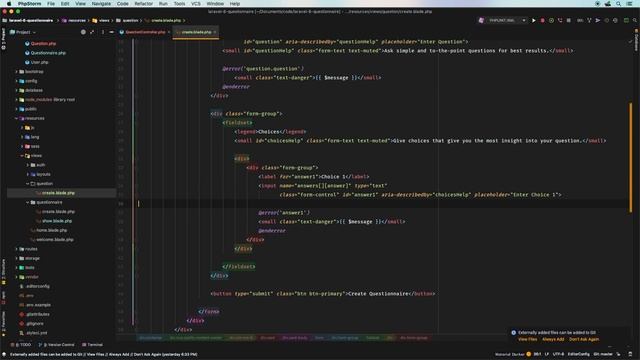Open the Database side tool window
This screenshot has height=360, width=640.
pos(636,40)
